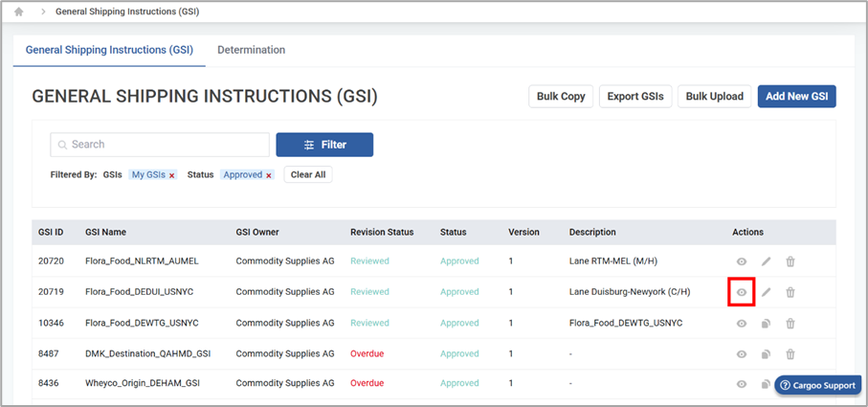Click the Version column header

tap(523, 232)
